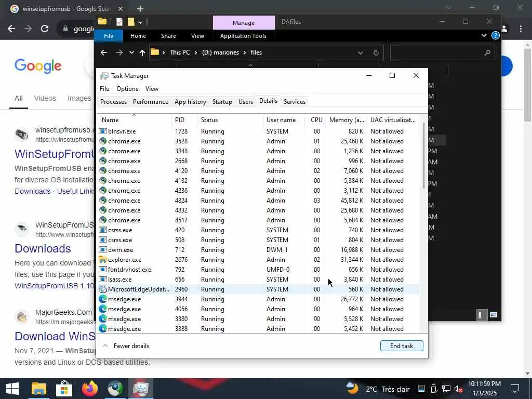Screen dimensions: 532x399
Task: Open Application Tools tab in Explorer
Action: pyautogui.click(x=243, y=36)
